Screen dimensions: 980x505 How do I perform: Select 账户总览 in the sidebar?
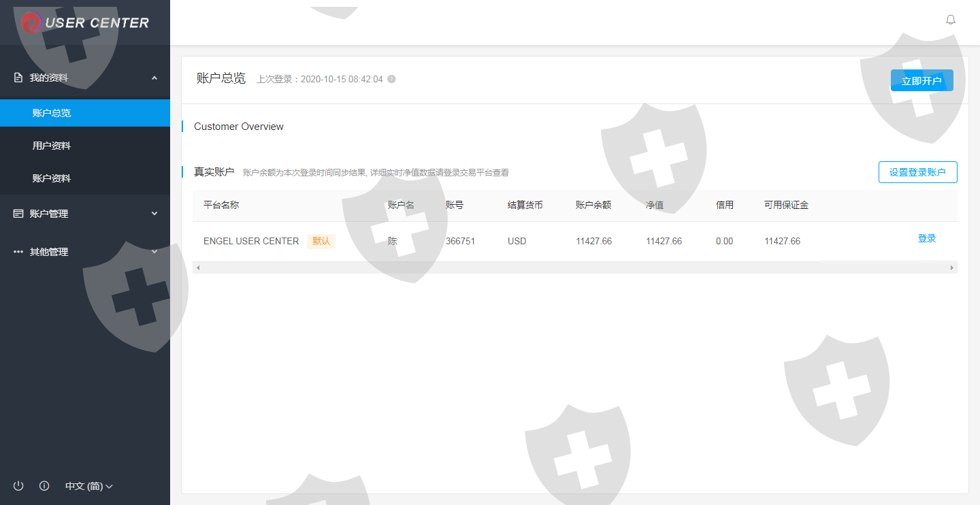[85, 113]
